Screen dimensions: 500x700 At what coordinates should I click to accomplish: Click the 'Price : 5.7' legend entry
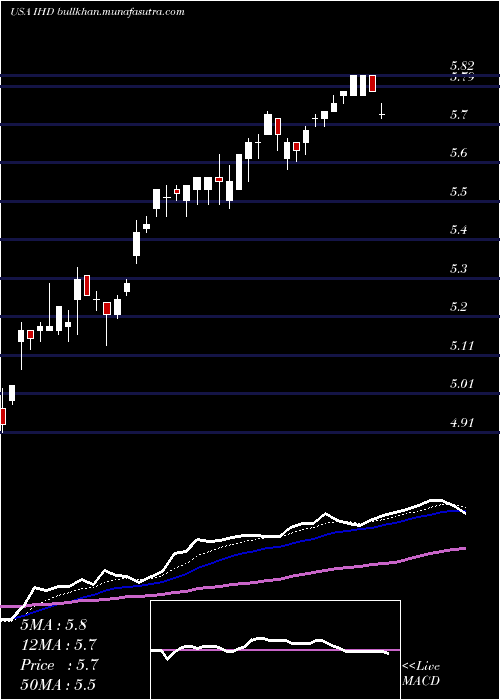pos(59,665)
